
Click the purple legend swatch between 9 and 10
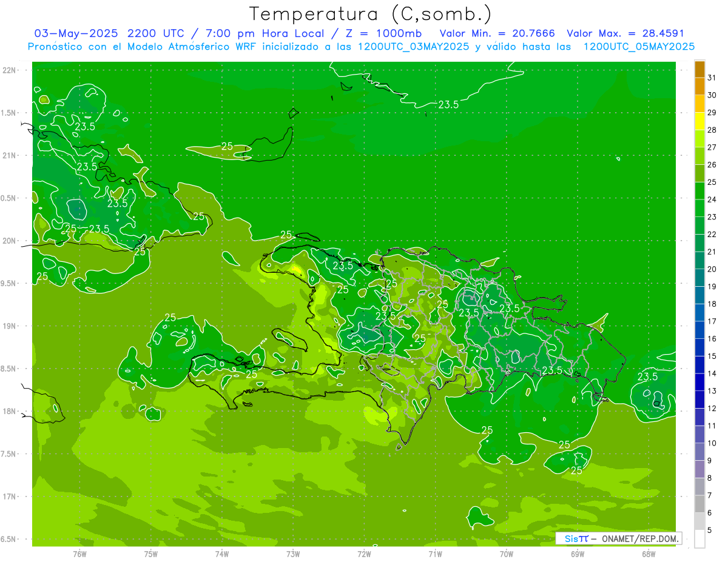pos(699,452)
